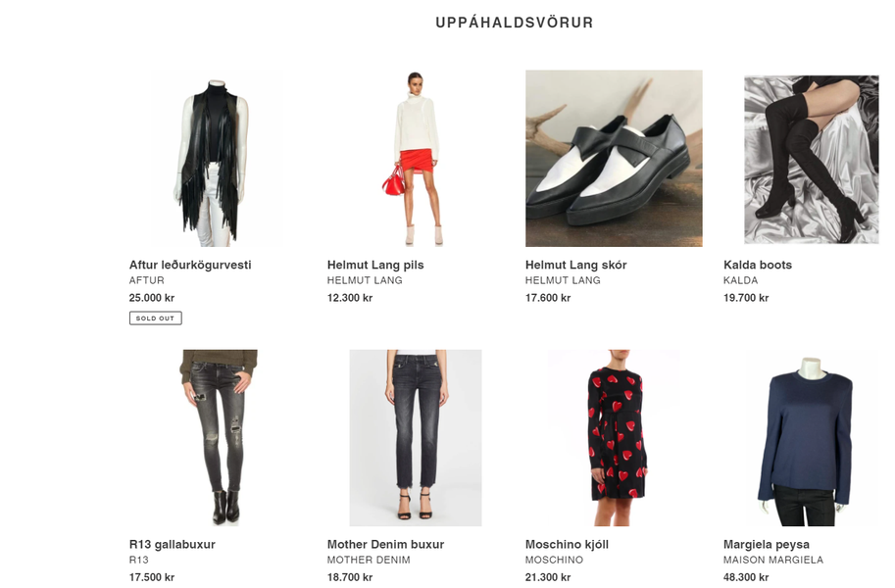Viewport: 895px width, 588px height.
Task: Select the 12.300 kr price text
Action: click(x=350, y=297)
